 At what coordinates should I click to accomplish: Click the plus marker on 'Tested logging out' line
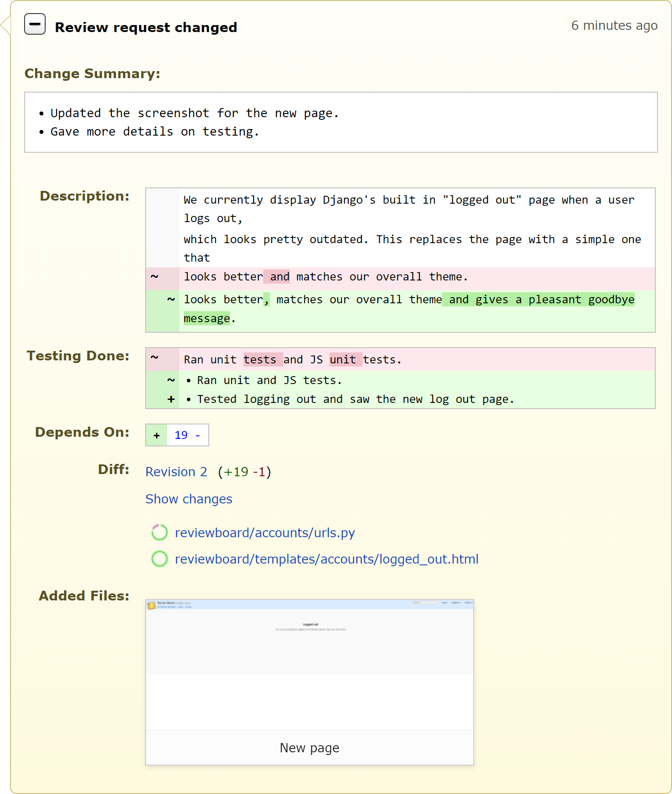tap(171, 399)
